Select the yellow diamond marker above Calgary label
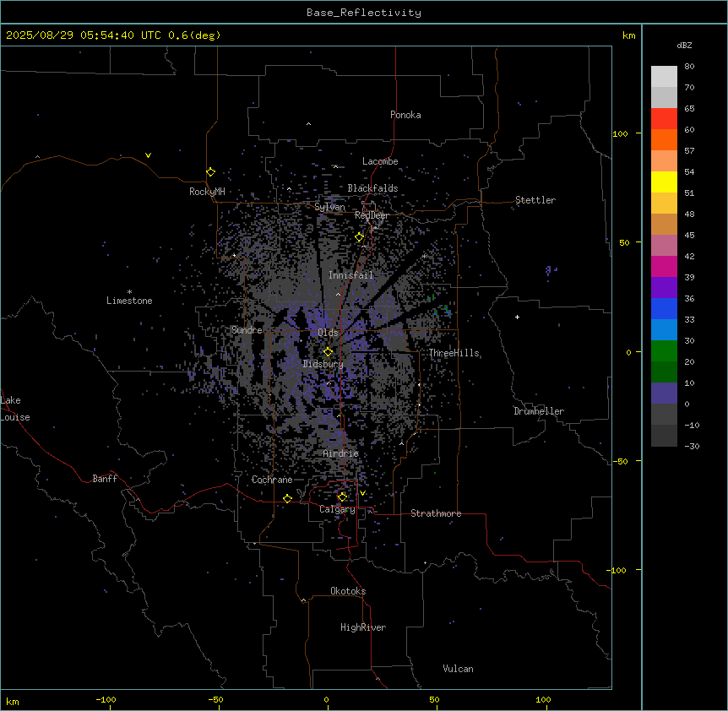Image resolution: width=728 pixels, height=711 pixels. [x=342, y=497]
